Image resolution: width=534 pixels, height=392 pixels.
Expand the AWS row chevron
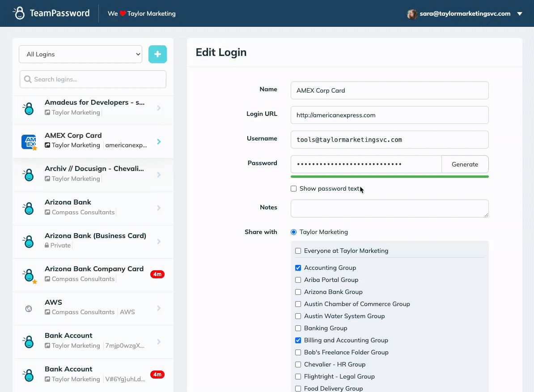pyautogui.click(x=159, y=308)
